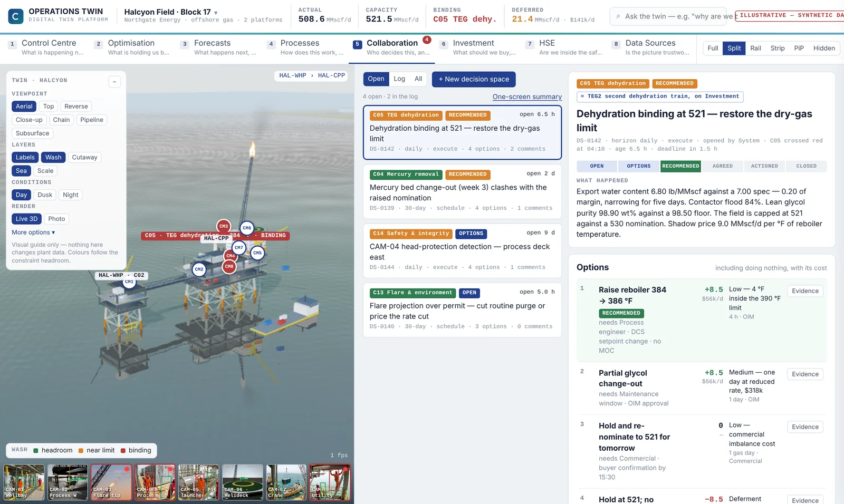
Task: Select the CM2 camera marker
Action: coord(199,269)
